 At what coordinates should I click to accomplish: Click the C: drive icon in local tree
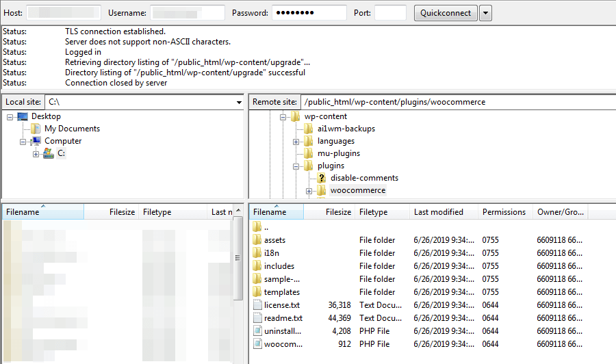pos(49,154)
